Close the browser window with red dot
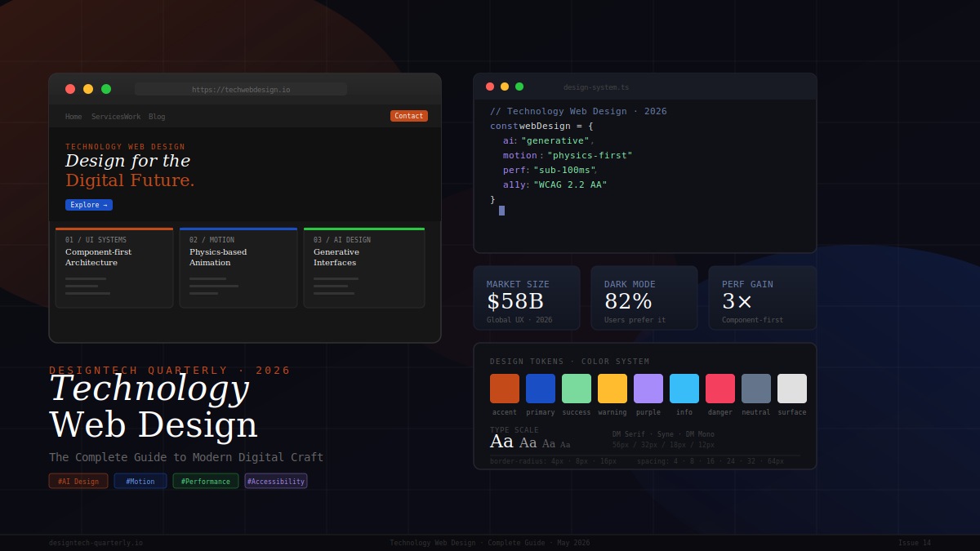 click(x=70, y=89)
